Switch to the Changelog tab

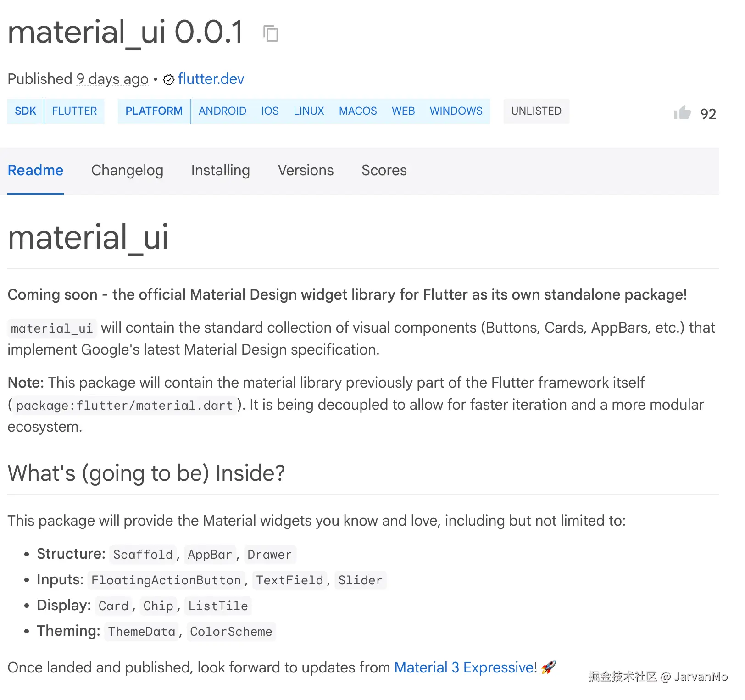(x=127, y=170)
